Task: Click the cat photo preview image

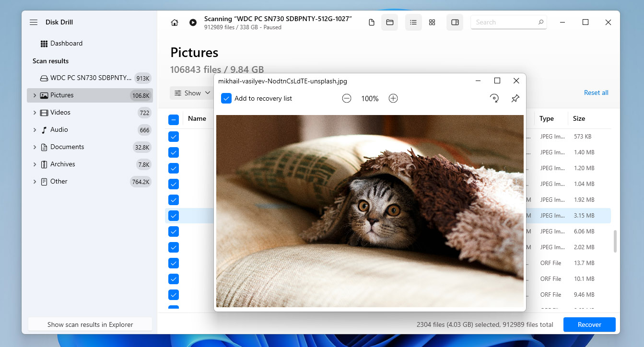Action: point(370,211)
